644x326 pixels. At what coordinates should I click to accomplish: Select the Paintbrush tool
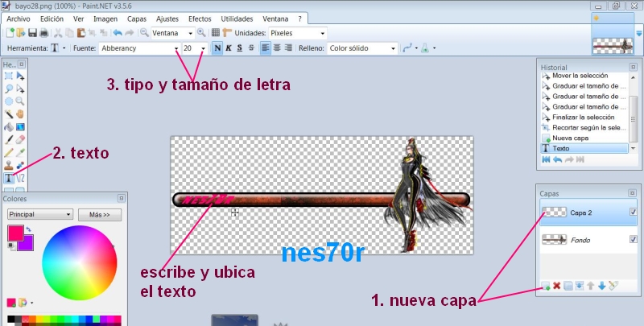[9, 140]
